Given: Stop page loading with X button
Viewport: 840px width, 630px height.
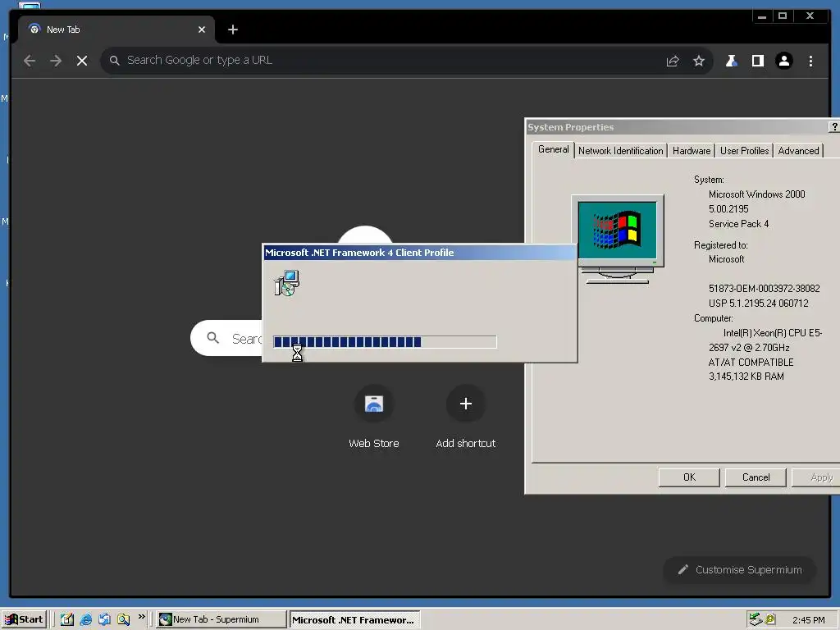Looking at the screenshot, I should (x=82, y=61).
